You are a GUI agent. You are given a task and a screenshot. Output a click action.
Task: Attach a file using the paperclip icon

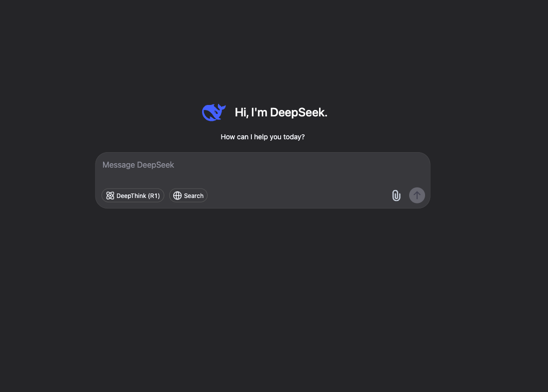click(x=396, y=196)
